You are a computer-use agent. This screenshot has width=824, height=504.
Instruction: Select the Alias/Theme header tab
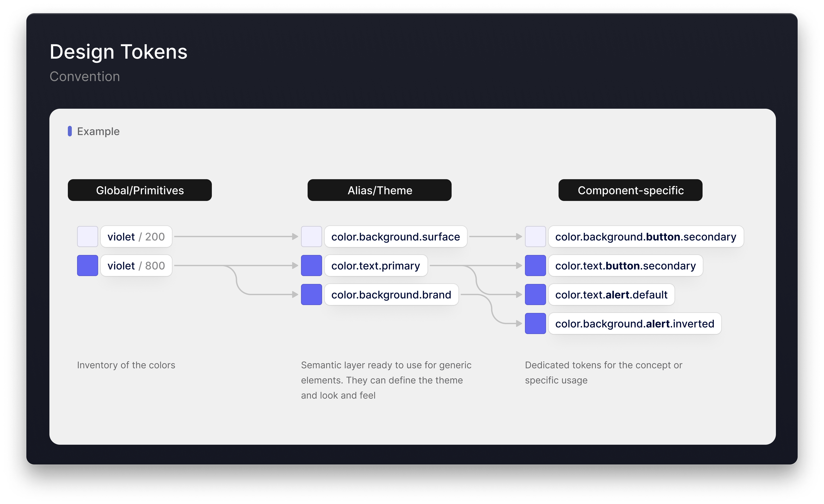[379, 190]
